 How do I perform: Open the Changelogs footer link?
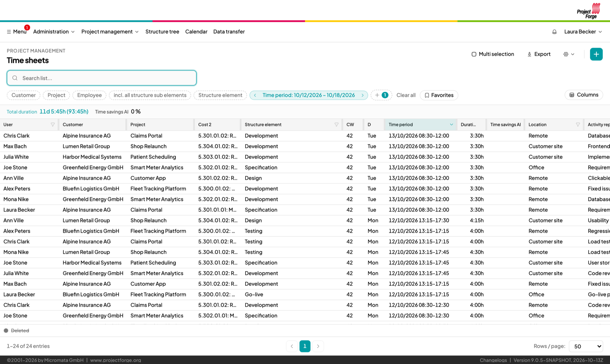(493, 360)
